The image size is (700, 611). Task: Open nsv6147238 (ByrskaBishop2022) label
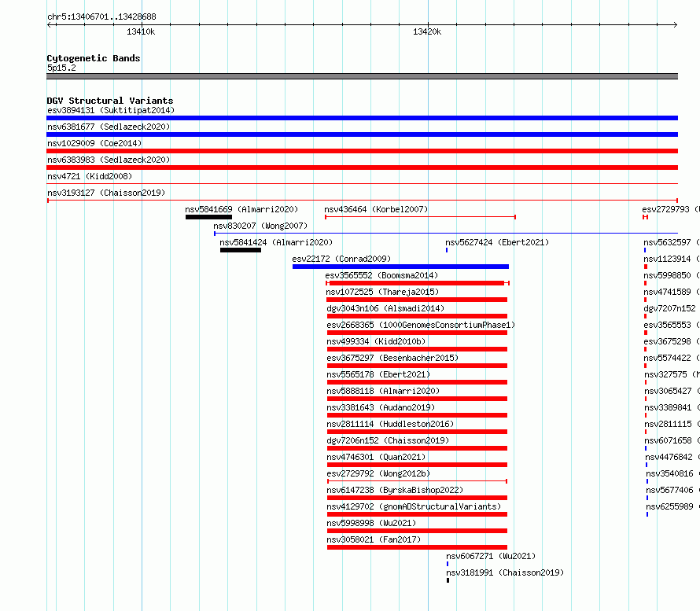395,490
